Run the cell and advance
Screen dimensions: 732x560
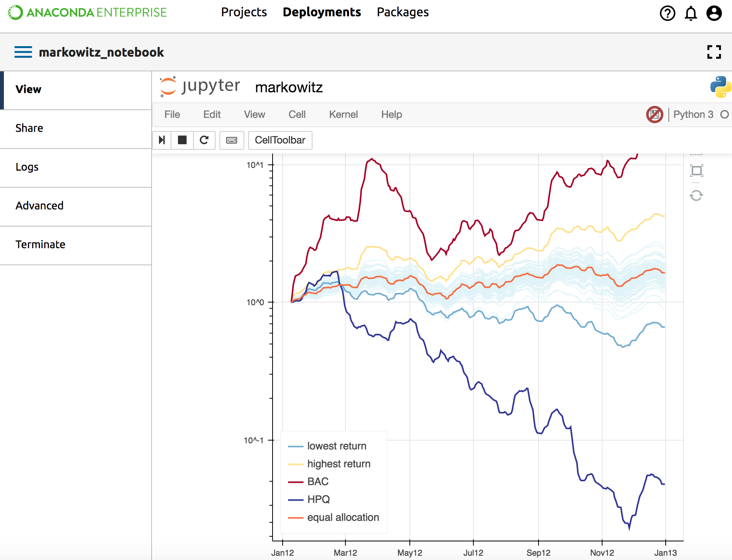(162, 140)
